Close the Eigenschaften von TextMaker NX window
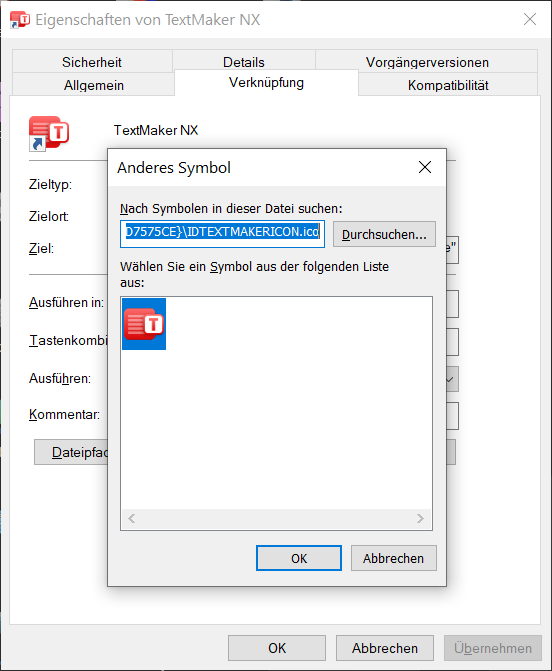552x671 pixels. [x=530, y=19]
